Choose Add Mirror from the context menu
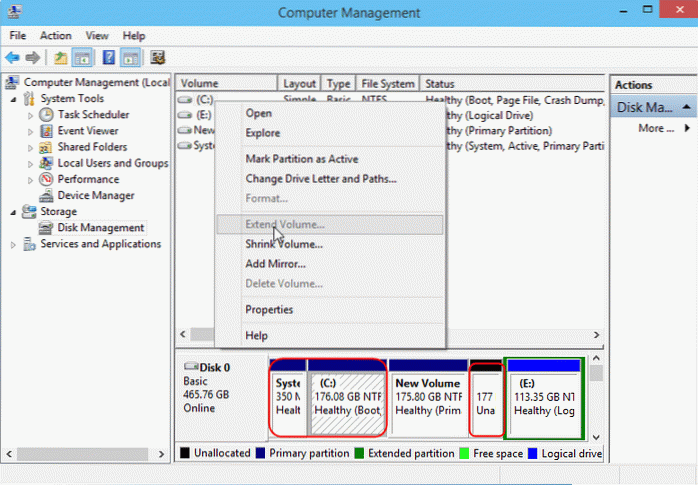Screen dimensions: 698x485 point(329,263)
